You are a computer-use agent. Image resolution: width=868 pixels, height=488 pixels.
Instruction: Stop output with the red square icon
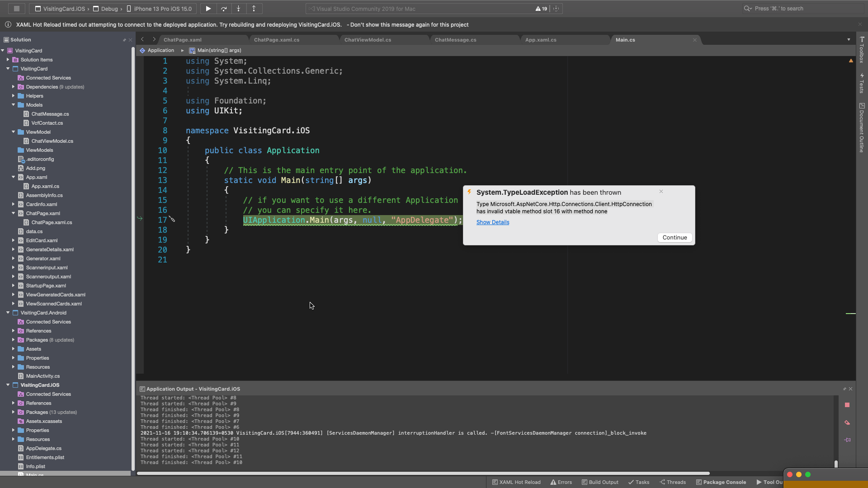coord(847,405)
